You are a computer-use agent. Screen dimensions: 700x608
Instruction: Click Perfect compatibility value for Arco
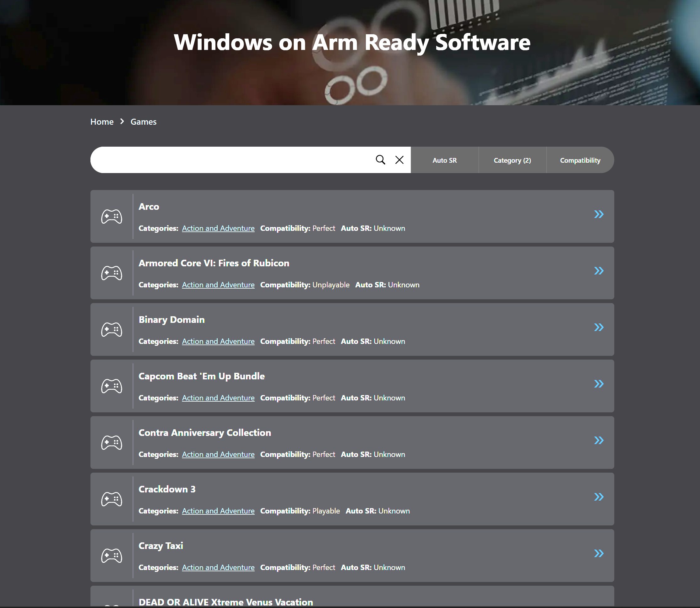coord(324,228)
